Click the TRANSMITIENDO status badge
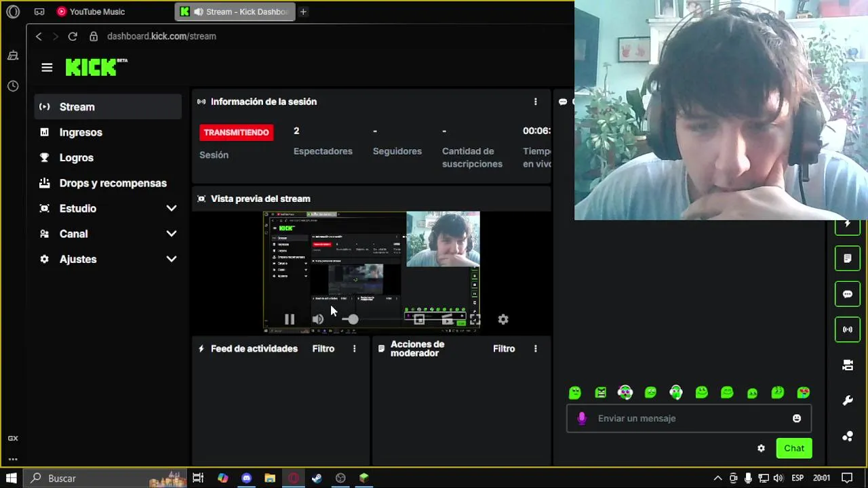The width and height of the screenshot is (868, 488). (x=237, y=132)
